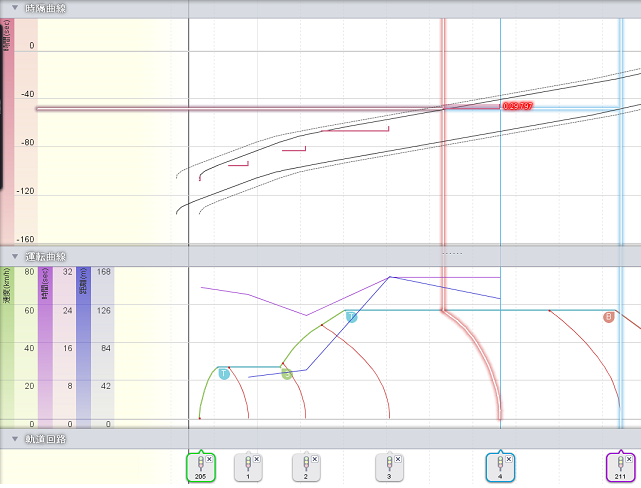Click the red 0:29.797 time label

click(x=518, y=106)
